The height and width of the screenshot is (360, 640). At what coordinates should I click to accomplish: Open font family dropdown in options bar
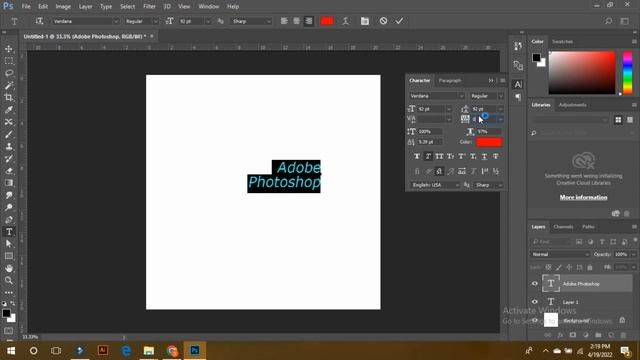coord(116,21)
